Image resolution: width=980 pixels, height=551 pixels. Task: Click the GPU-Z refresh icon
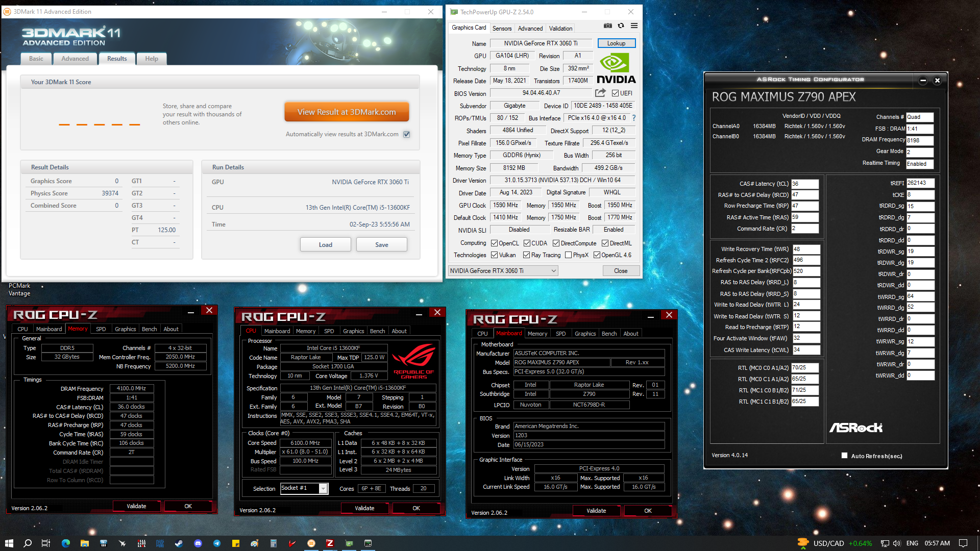coord(621,26)
